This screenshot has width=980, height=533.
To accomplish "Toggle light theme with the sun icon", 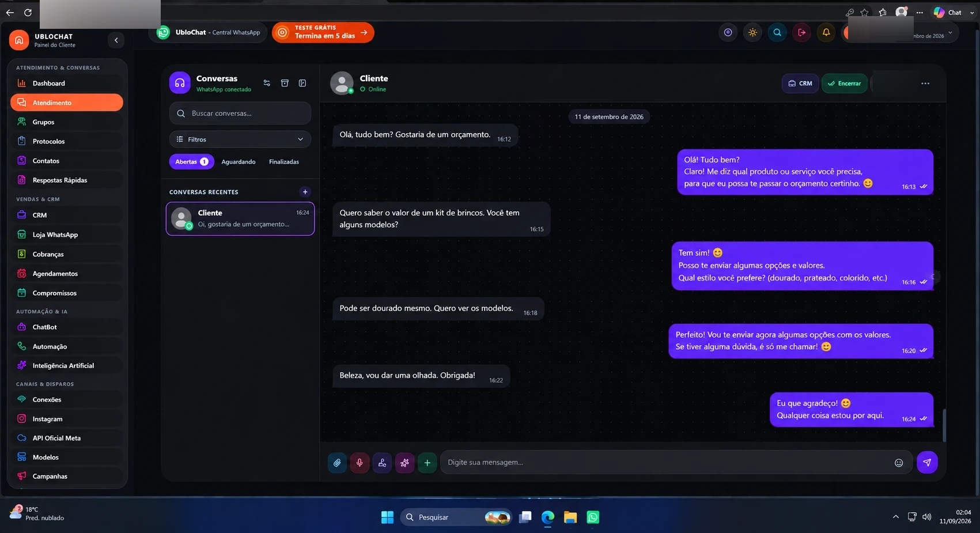I will coord(752,32).
